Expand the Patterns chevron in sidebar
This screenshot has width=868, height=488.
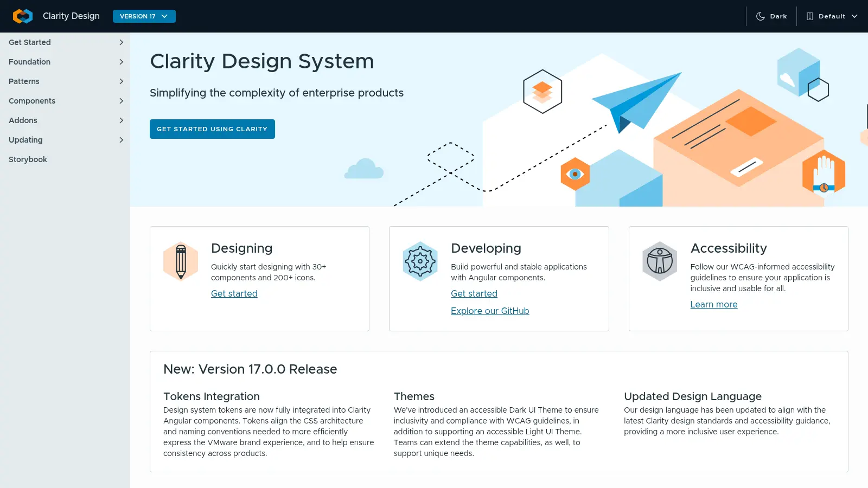(121, 81)
